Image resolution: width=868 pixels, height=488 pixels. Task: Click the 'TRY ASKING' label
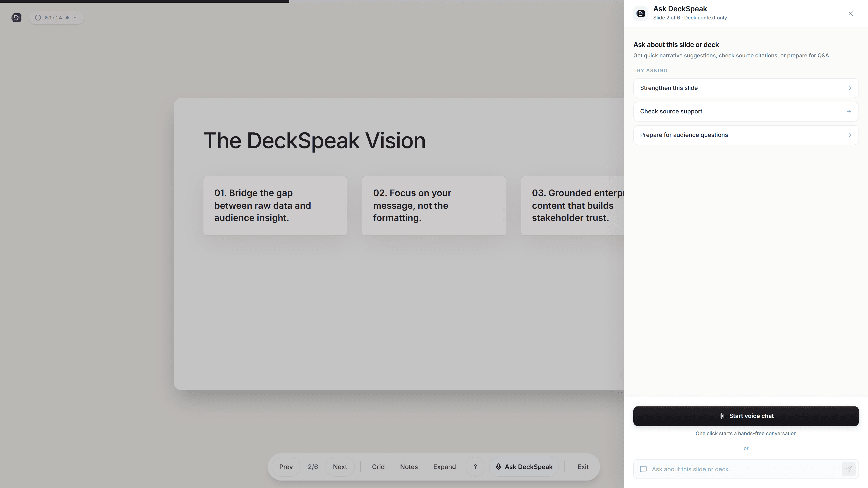[650, 70]
